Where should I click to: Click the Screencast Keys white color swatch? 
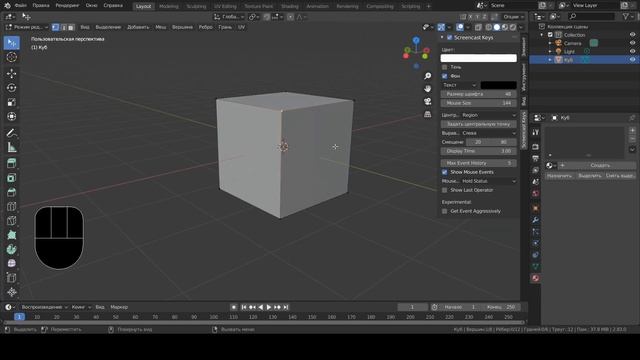click(478, 58)
